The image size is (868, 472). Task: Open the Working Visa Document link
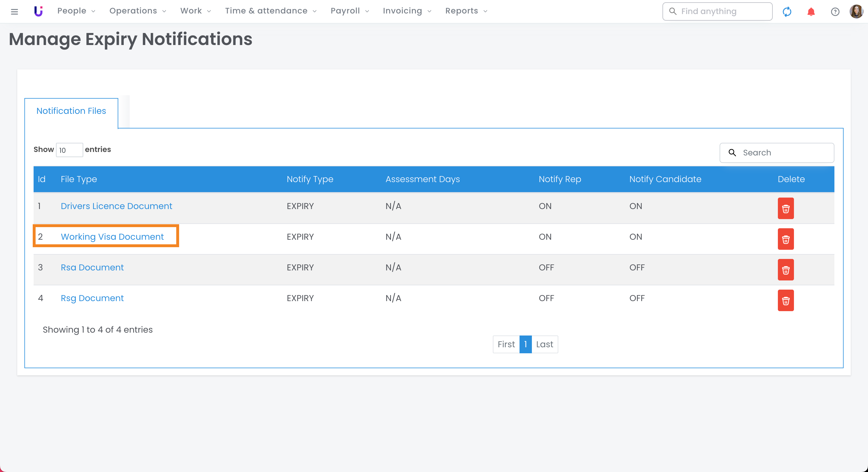click(x=112, y=237)
